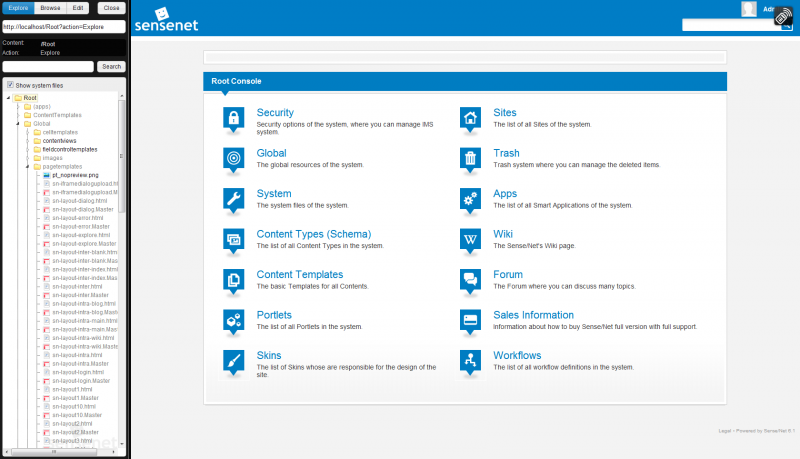800x459 pixels.
Task: Select sn-layout-explore.html in tree
Action: click(x=81, y=235)
